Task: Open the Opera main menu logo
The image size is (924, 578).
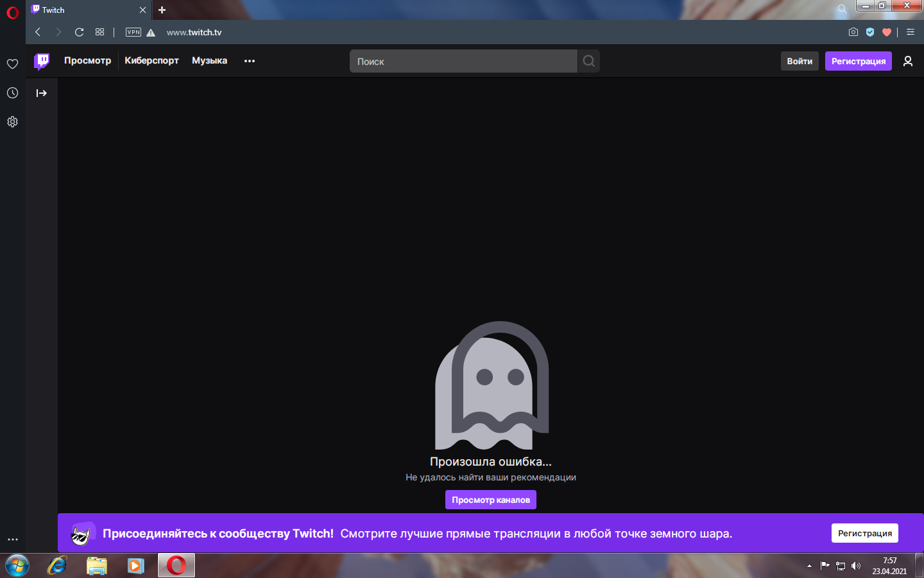Action: [x=12, y=12]
